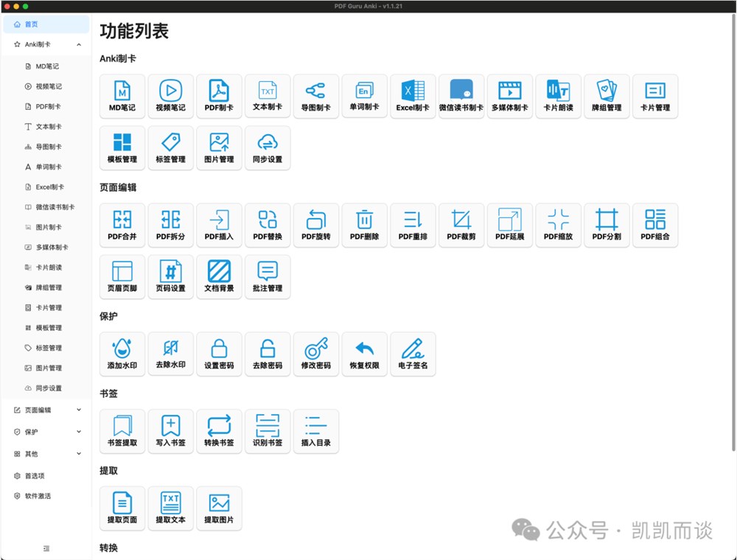Select 视频笔记 in the sidebar
The width and height of the screenshot is (737, 560).
pos(46,86)
